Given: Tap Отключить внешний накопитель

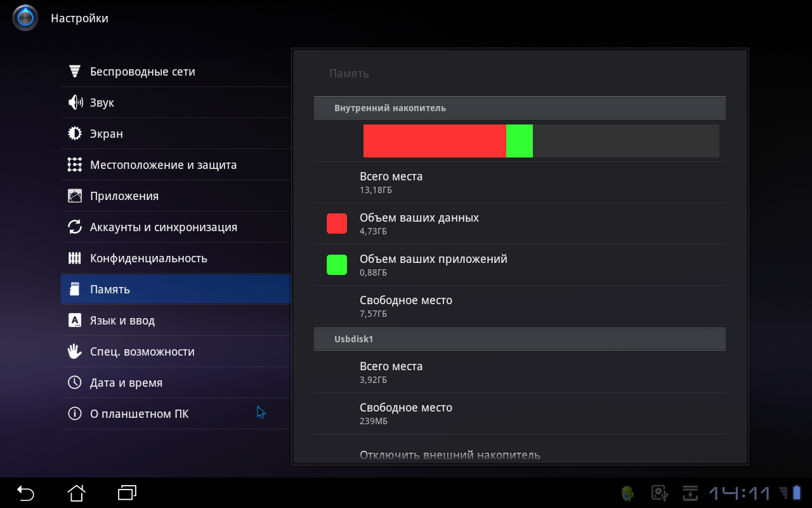Looking at the screenshot, I should pos(450,455).
